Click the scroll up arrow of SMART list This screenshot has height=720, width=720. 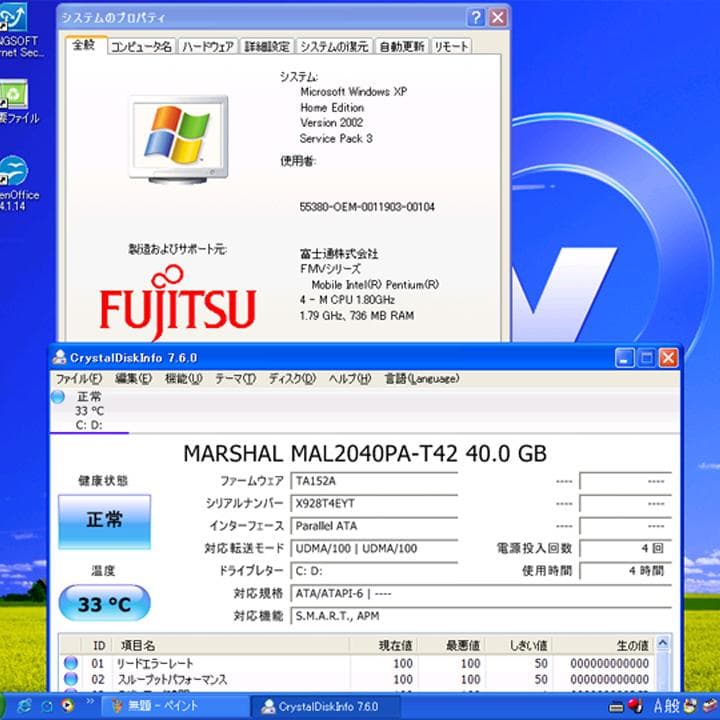(x=662, y=643)
